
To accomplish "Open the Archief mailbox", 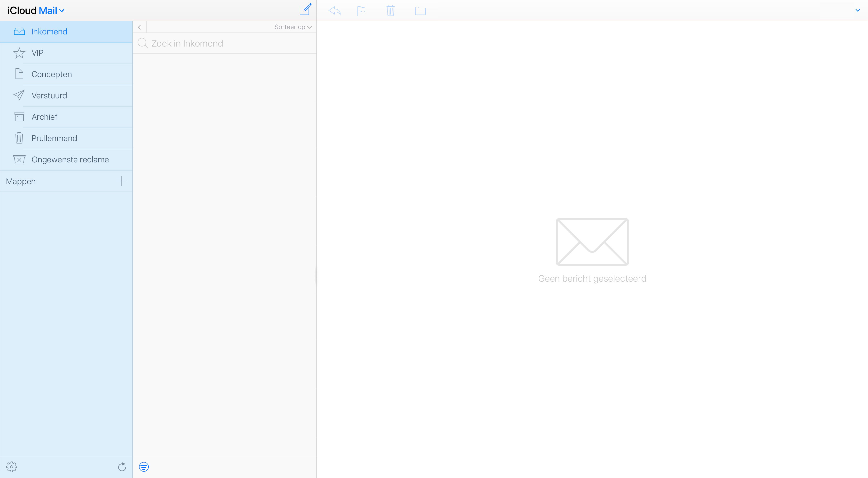I will 66,117.
